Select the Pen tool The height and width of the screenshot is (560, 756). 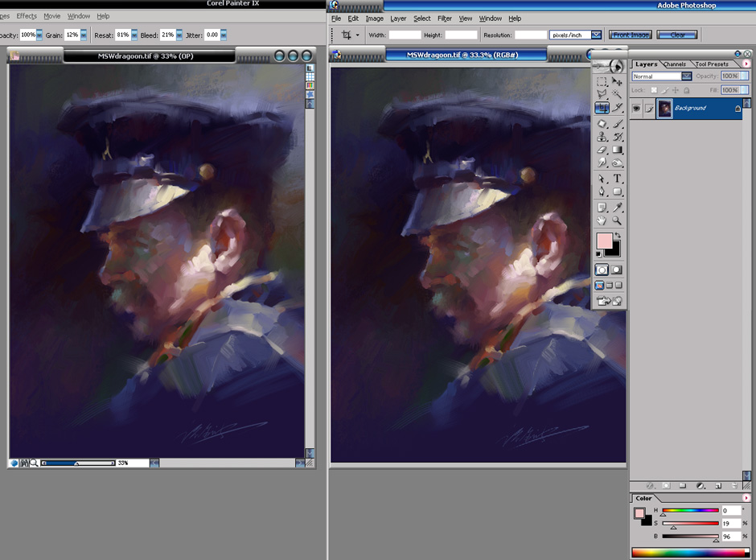(x=602, y=192)
